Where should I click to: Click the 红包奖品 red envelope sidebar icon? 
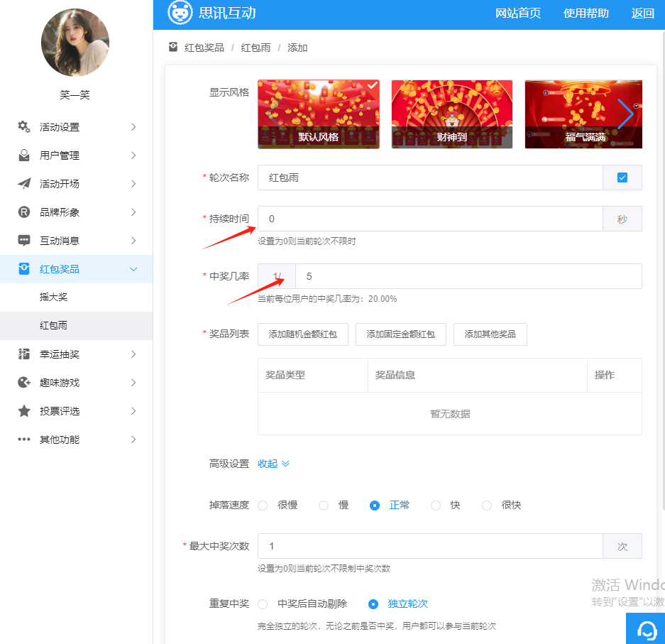pos(23,268)
